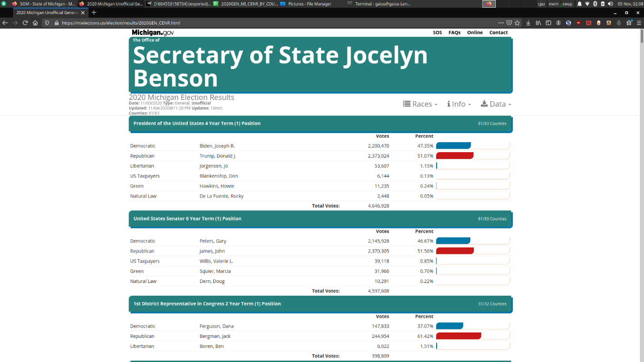Screen dimensions: 644x362
Task: Click the United States Senator race header
Action: click(x=320, y=219)
